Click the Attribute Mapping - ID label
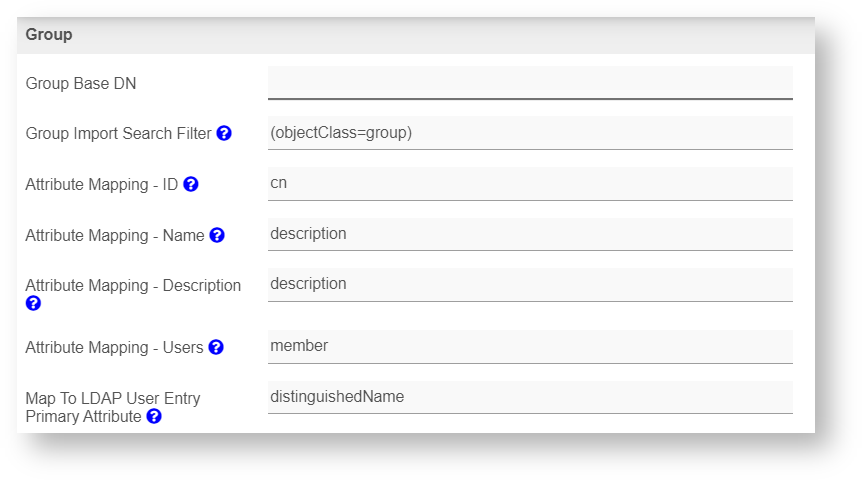Viewport: 863px width, 481px height. [101, 185]
